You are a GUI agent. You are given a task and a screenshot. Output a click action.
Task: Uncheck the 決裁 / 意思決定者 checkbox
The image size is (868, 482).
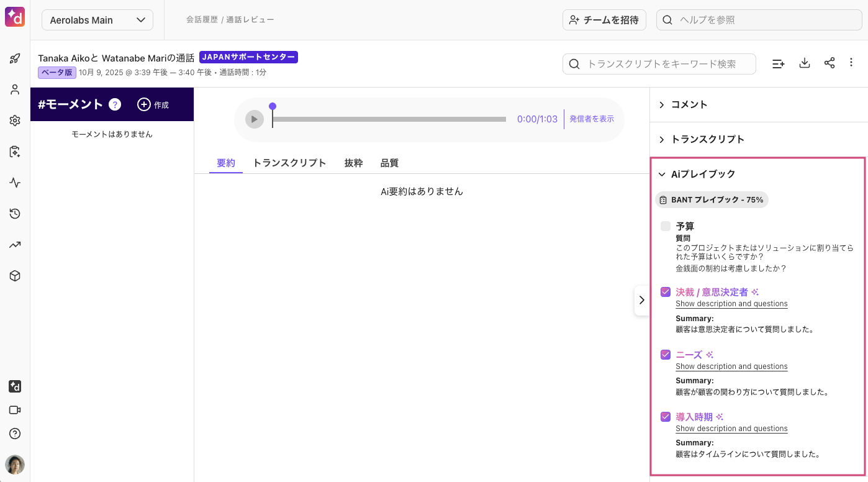point(666,292)
